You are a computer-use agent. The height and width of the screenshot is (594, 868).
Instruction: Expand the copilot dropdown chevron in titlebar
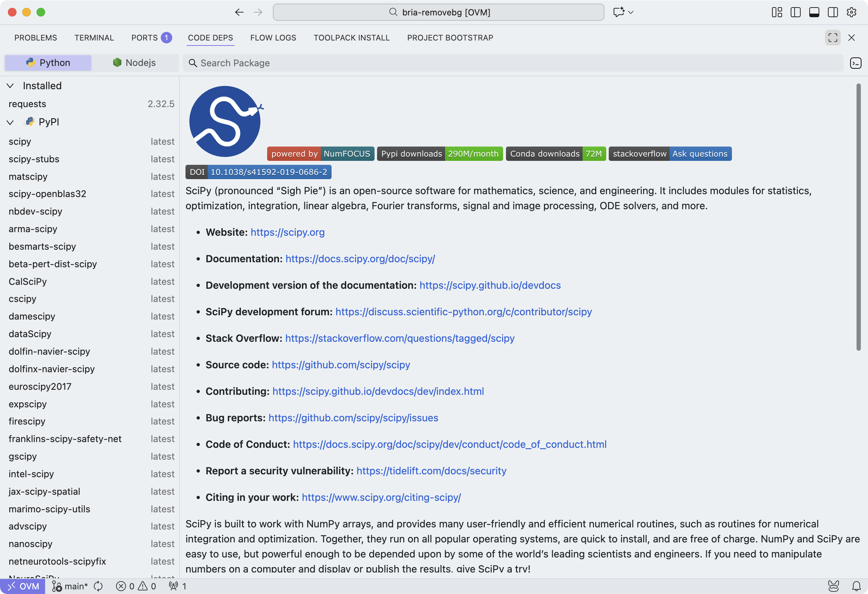pos(631,12)
